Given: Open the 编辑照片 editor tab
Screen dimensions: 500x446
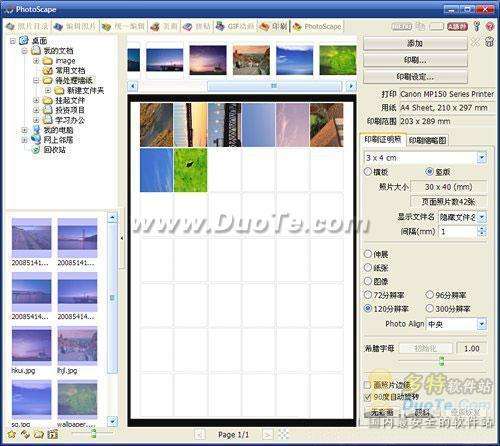Looking at the screenshot, I should tap(75, 26).
